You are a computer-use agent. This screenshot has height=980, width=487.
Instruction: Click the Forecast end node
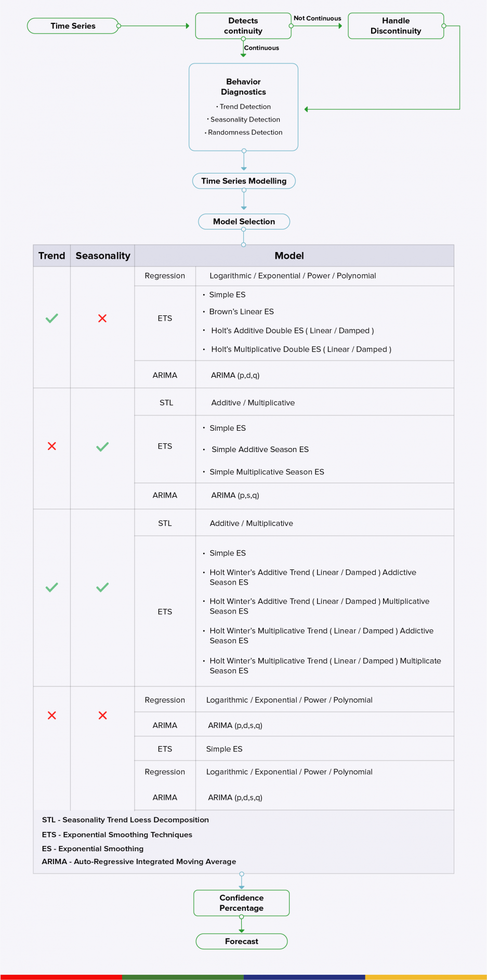[x=241, y=941]
